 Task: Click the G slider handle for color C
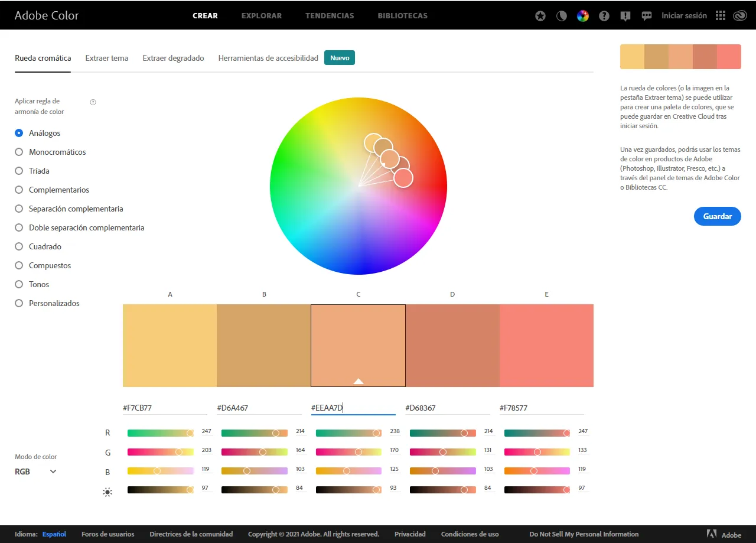(x=358, y=452)
